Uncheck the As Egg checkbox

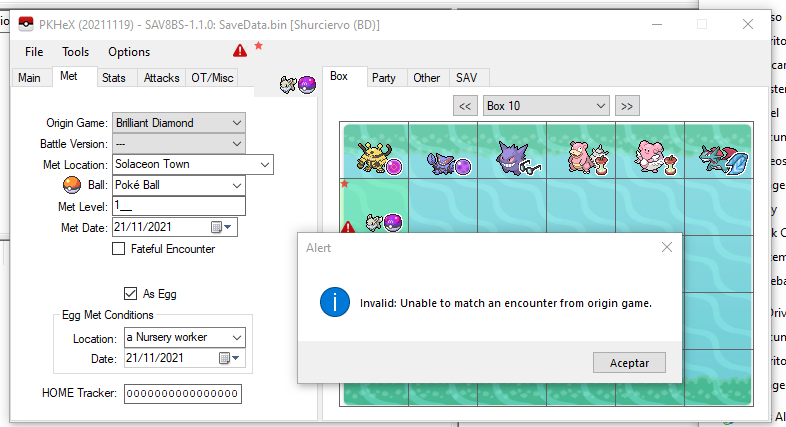click(x=130, y=294)
